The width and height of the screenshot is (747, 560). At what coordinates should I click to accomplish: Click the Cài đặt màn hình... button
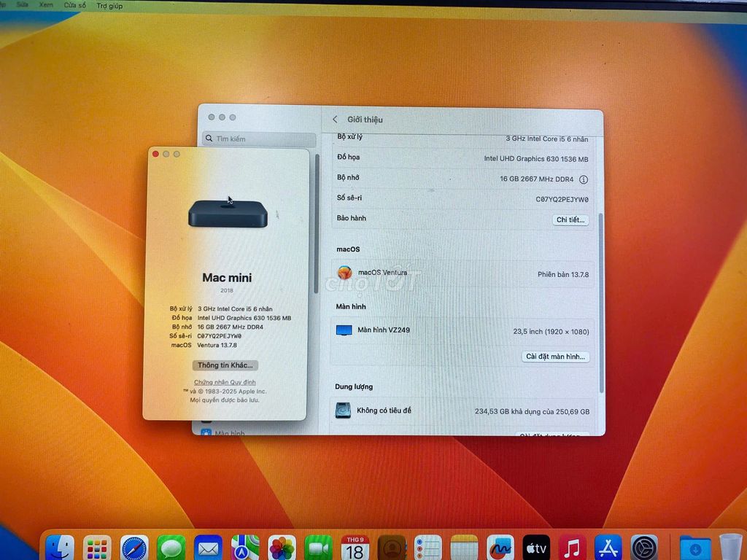555,357
